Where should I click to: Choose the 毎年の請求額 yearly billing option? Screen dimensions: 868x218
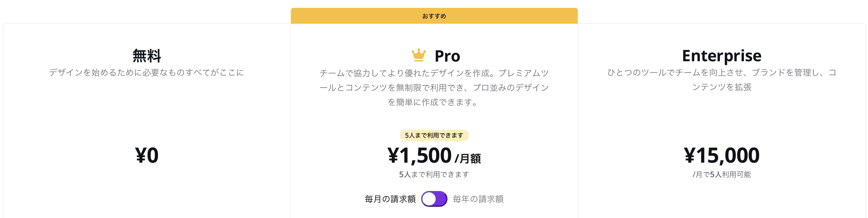tap(478, 199)
